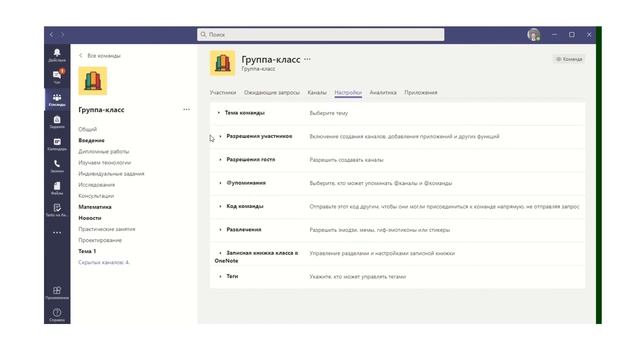This screenshot has height=360, width=640.
Task: Open Calls from the sidebar
Action: 57,166
